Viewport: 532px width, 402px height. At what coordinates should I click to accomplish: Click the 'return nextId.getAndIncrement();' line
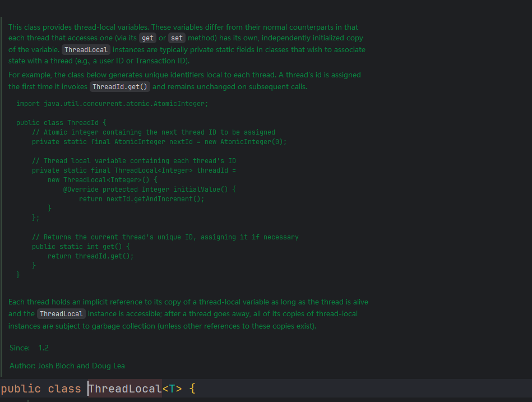click(x=142, y=199)
